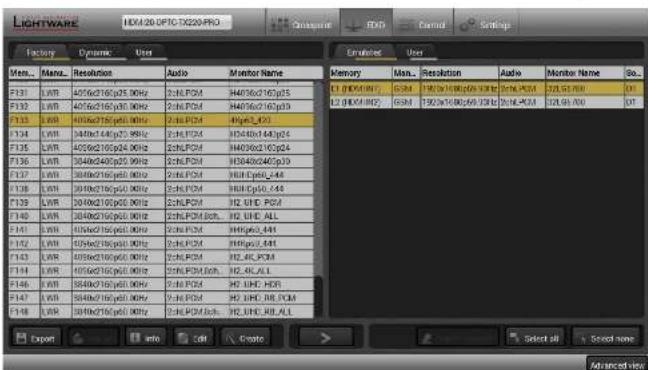Select emulated row E2 (HDMI IN2)
Screen dimensions: 648x370
pos(486,102)
